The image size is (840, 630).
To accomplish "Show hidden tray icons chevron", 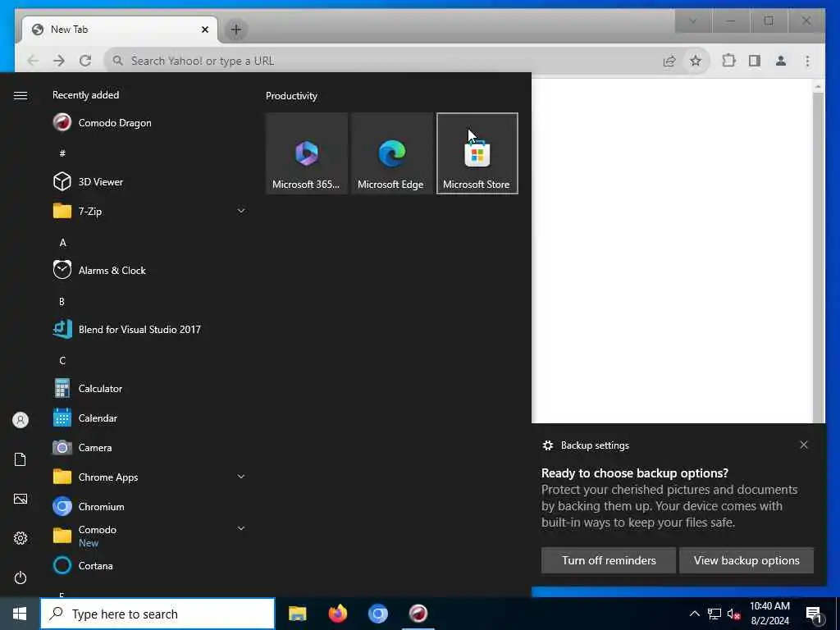I will (694, 614).
